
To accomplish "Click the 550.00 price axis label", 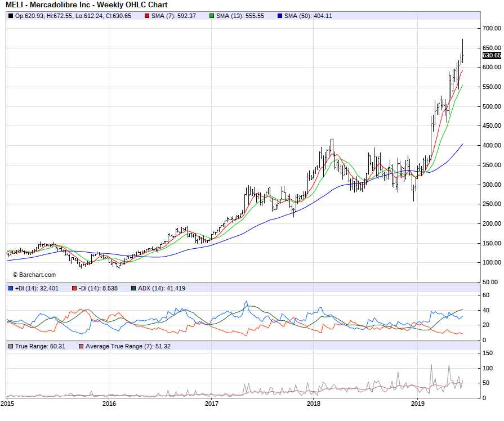I will pyautogui.click(x=492, y=87).
